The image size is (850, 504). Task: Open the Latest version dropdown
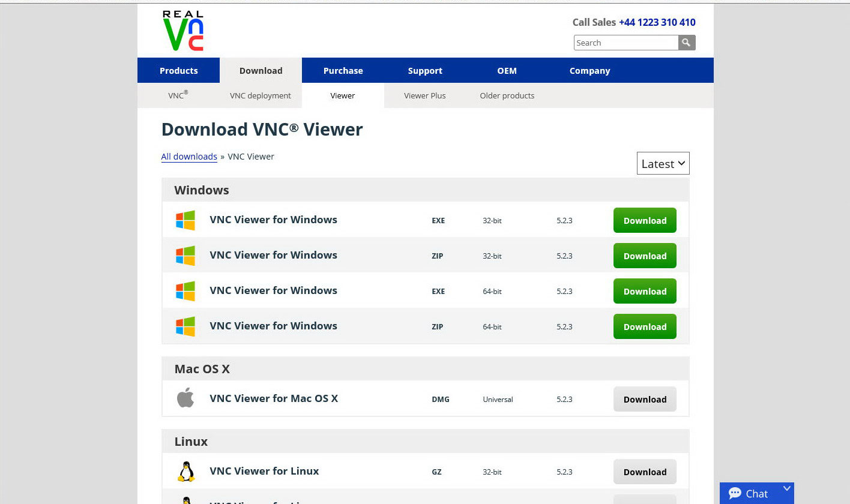click(663, 163)
